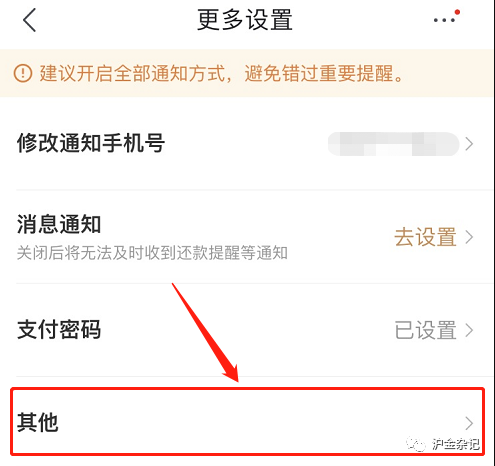This screenshot has width=495, height=466.
Task: Open the 修改通知手机号 row
Action: [x=247, y=143]
